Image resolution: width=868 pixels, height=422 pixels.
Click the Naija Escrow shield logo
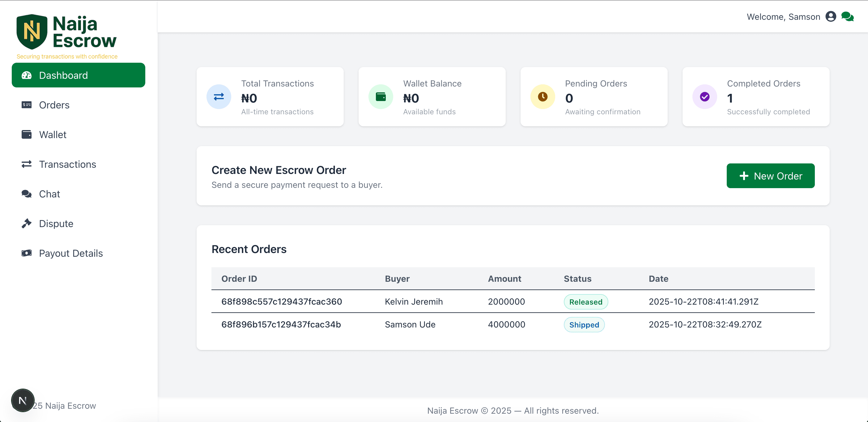pos(32,32)
